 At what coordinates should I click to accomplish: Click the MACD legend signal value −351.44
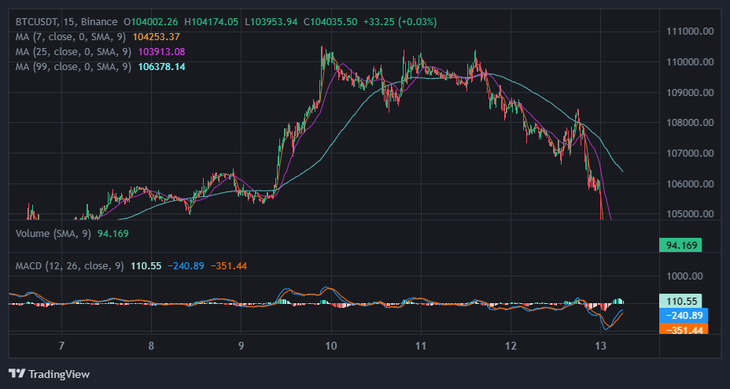click(x=229, y=266)
